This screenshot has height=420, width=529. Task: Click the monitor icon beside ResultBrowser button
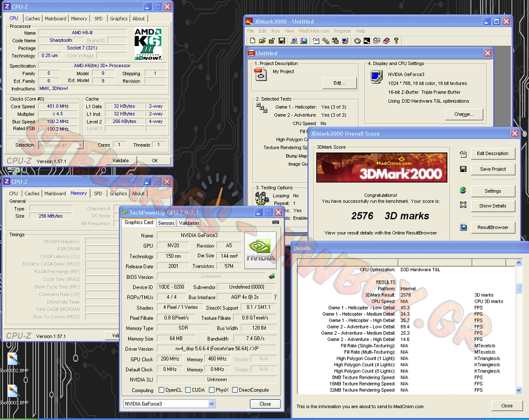point(463,227)
